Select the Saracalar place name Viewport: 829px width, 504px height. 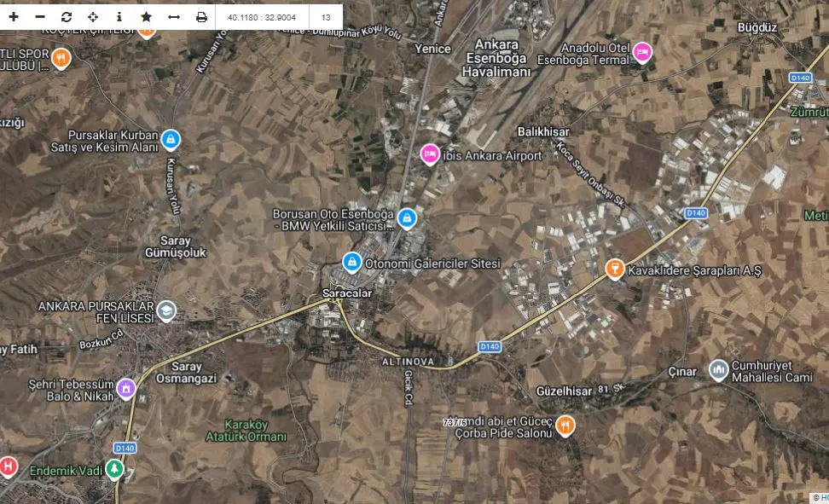347,293
